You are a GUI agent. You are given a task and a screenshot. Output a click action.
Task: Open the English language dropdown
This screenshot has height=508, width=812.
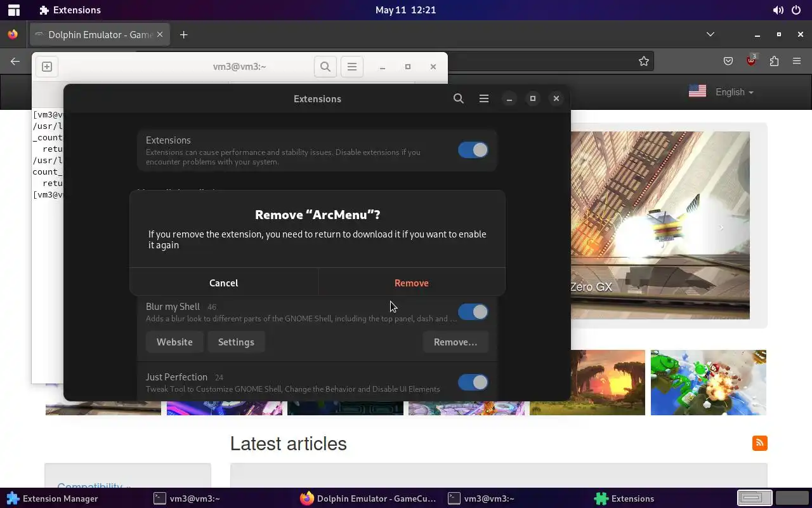click(735, 92)
